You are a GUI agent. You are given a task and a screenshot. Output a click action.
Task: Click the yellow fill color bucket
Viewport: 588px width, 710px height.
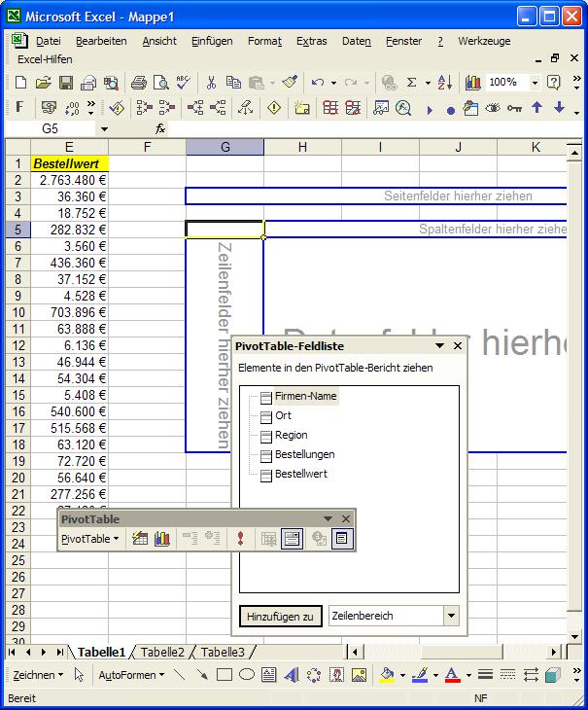pyautogui.click(x=387, y=675)
